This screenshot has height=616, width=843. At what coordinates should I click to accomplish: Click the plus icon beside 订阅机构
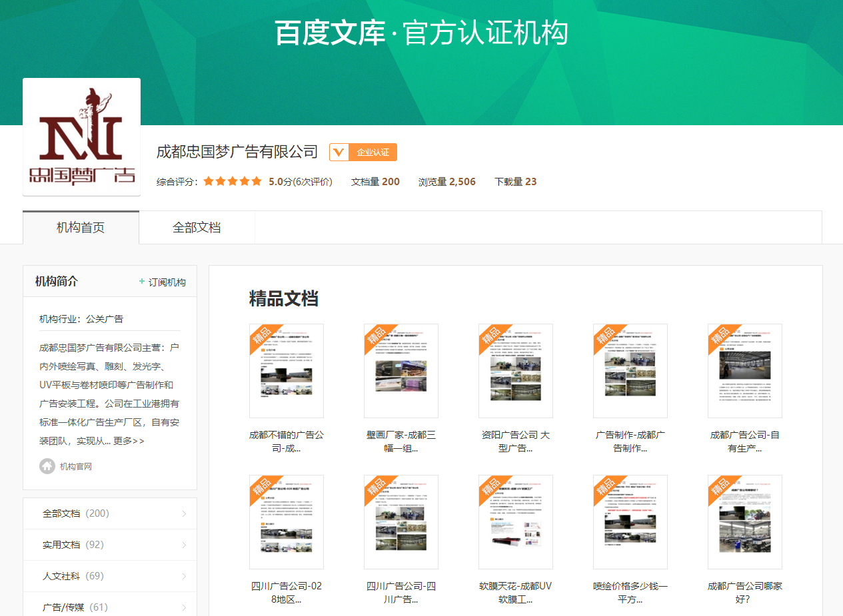tap(142, 282)
